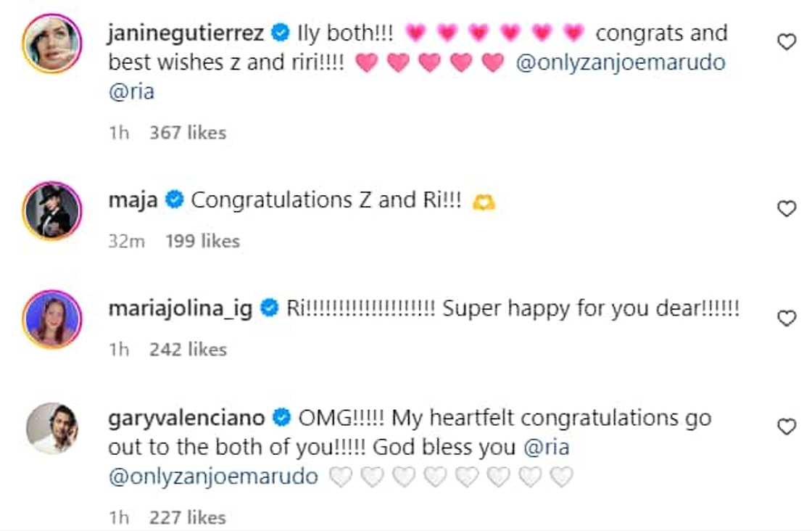The height and width of the screenshot is (531, 812).
Task: View mariajolina_ig's profile picture story
Action: point(52,318)
